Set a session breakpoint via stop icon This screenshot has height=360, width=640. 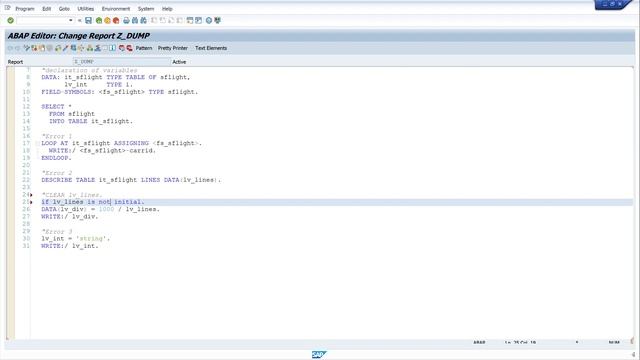click(x=122, y=48)
